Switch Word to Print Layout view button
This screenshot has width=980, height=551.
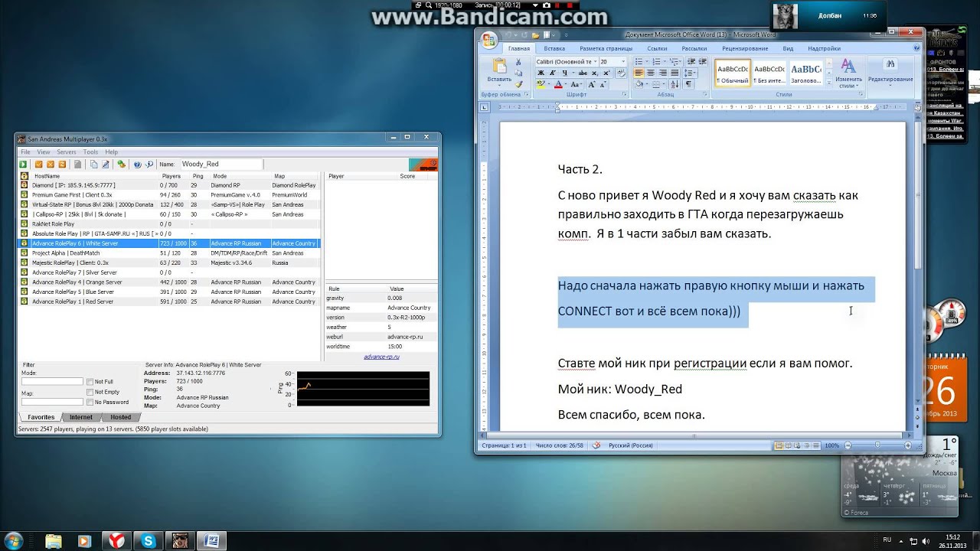(778, 445)
